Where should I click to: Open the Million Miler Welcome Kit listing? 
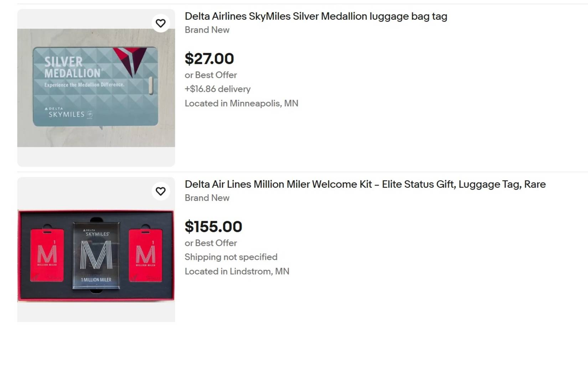(365, 185)
